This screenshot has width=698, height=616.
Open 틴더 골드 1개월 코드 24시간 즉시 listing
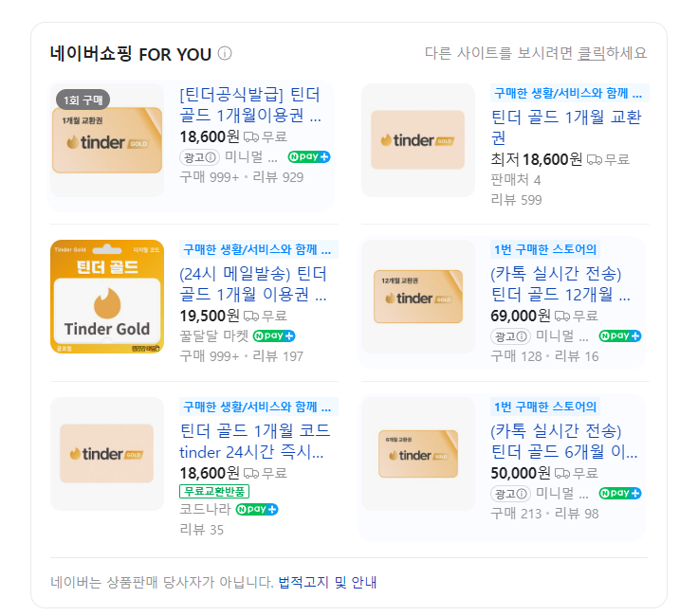pos(253,441)
